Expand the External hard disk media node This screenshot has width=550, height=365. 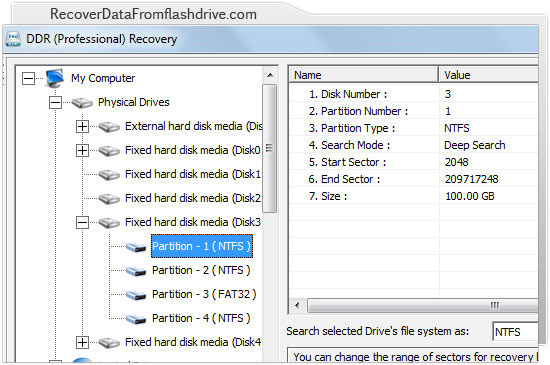click(x=82, y=127)
